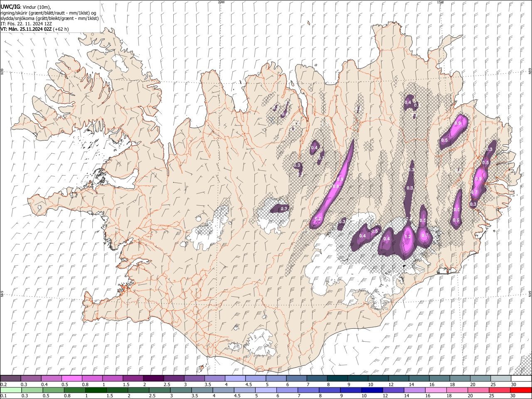532x399 pixels.
Task: Click the 'UWC/IG: Vindur (10m),' title text
Action: 25,7
